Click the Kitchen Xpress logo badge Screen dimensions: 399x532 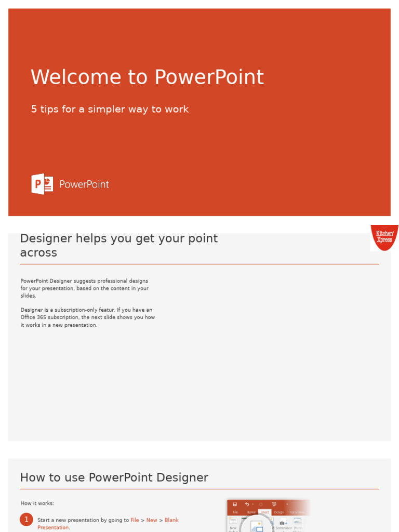pos(384,237)
